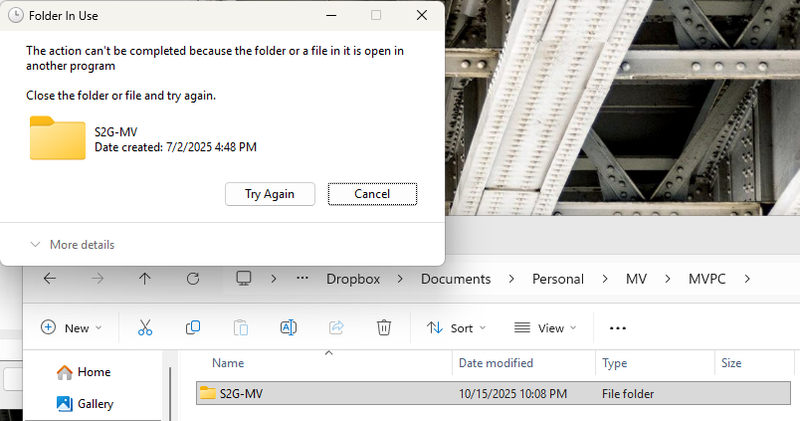The image size is (800, 421).
Task: Select Dropbox in the breadcrumb path
Action: (x=354, y=279)
